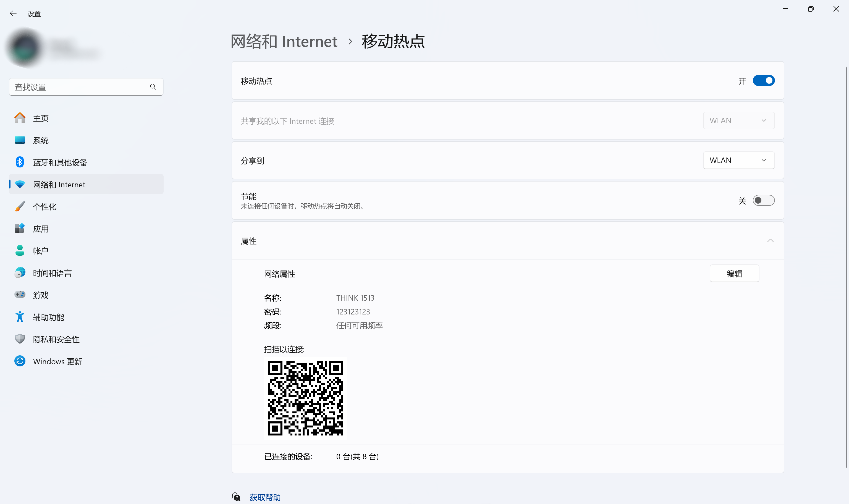Click the search magnifier icon

pyautogui.click(x=153, y=87)
